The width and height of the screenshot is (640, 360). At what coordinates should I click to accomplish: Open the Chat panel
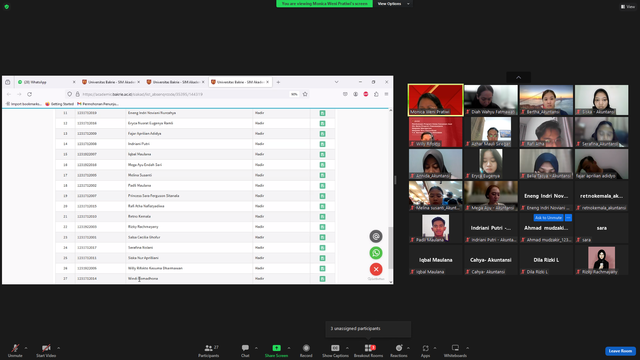(x=245, y=350)
